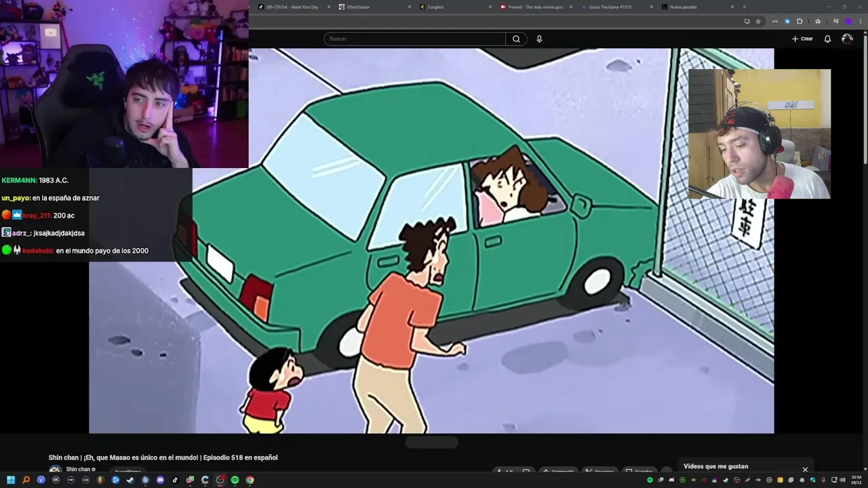Click the Shin chan Episodio 518 video title
The width and height of the screenshot is (868, 488).
[x=163, y=457]
